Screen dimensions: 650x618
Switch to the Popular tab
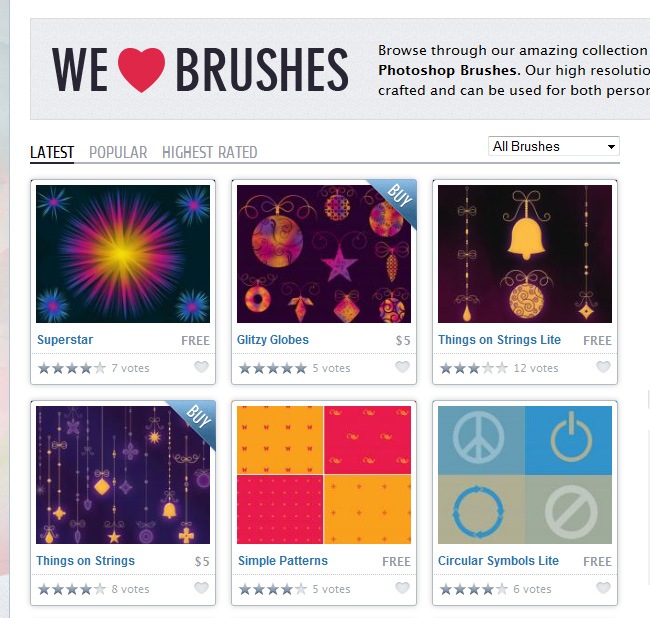point(118,153)
